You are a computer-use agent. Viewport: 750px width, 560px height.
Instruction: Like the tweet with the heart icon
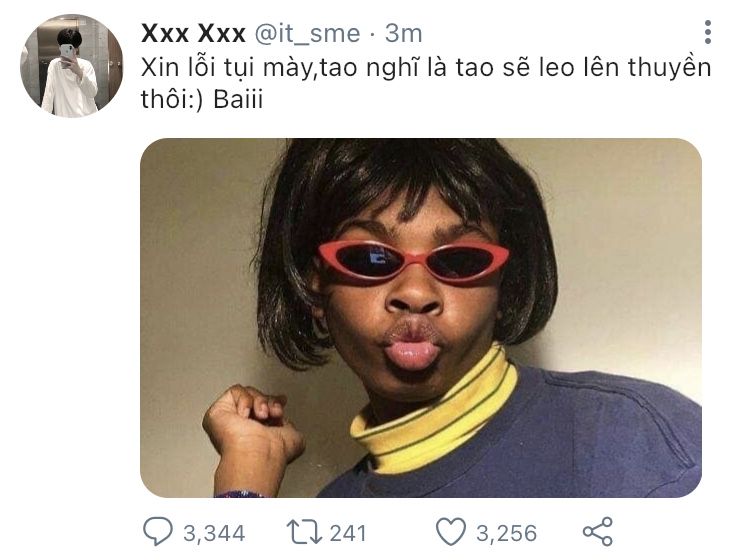(x=451, y=532)
